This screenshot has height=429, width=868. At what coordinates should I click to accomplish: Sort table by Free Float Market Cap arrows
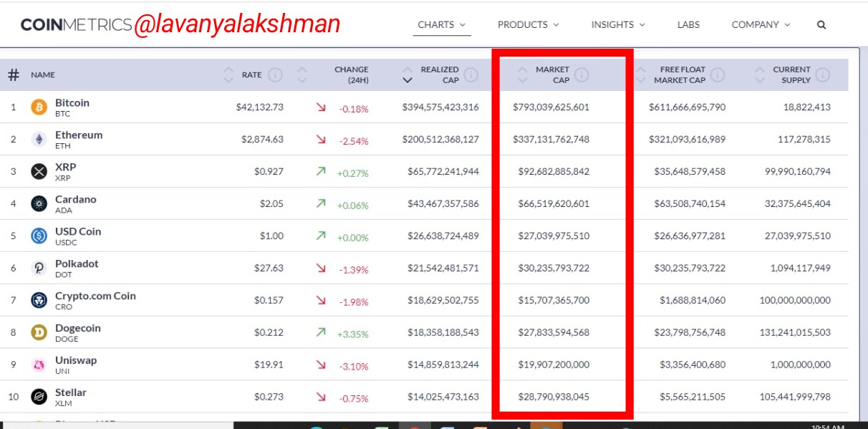(641, 74)
